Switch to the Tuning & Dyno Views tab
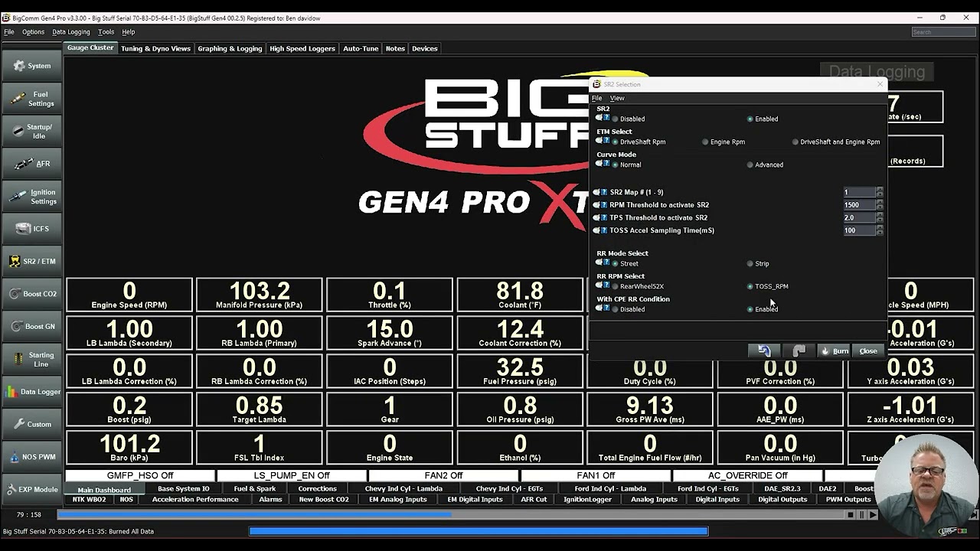The image size is (980, 551). (155, 48)
